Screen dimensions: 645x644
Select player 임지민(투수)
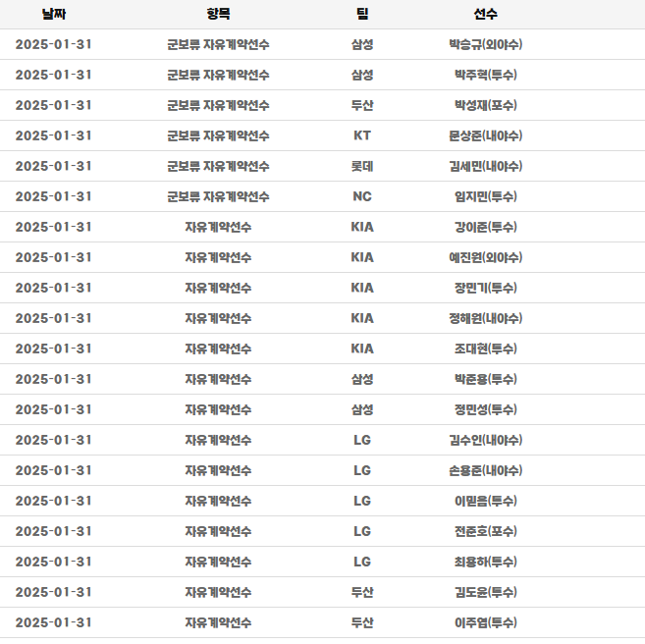click(485, 196)
